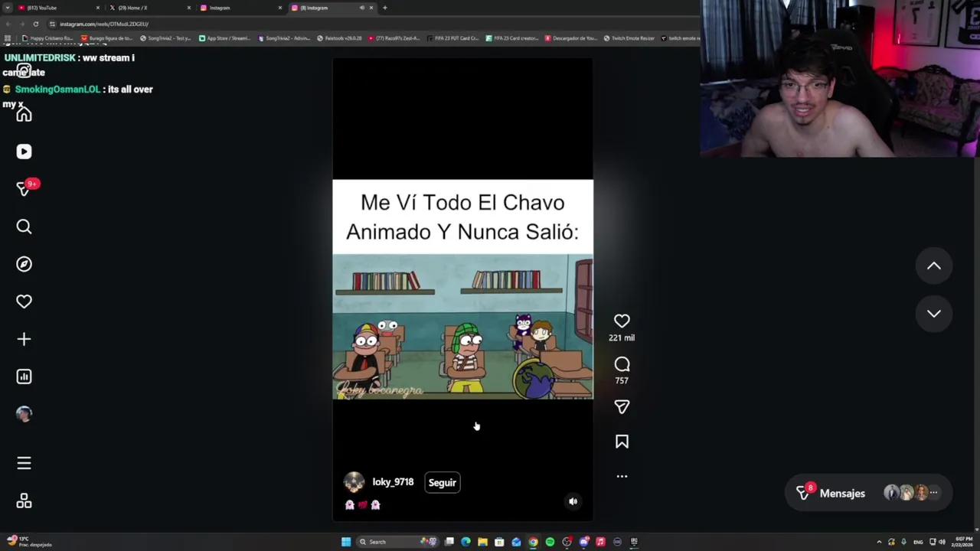Click the 221 mil likes count
This screenshot has height=551, width=980.
(622, 337)
